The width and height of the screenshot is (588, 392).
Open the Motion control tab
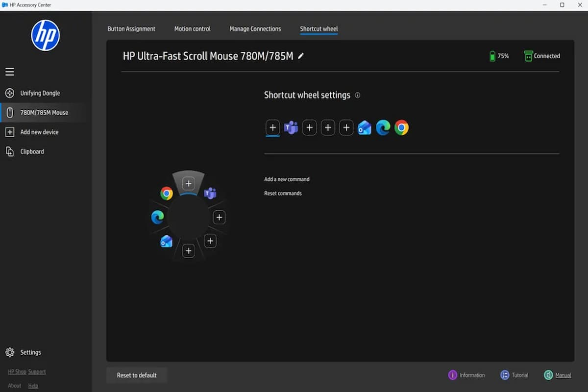point(193,29)
